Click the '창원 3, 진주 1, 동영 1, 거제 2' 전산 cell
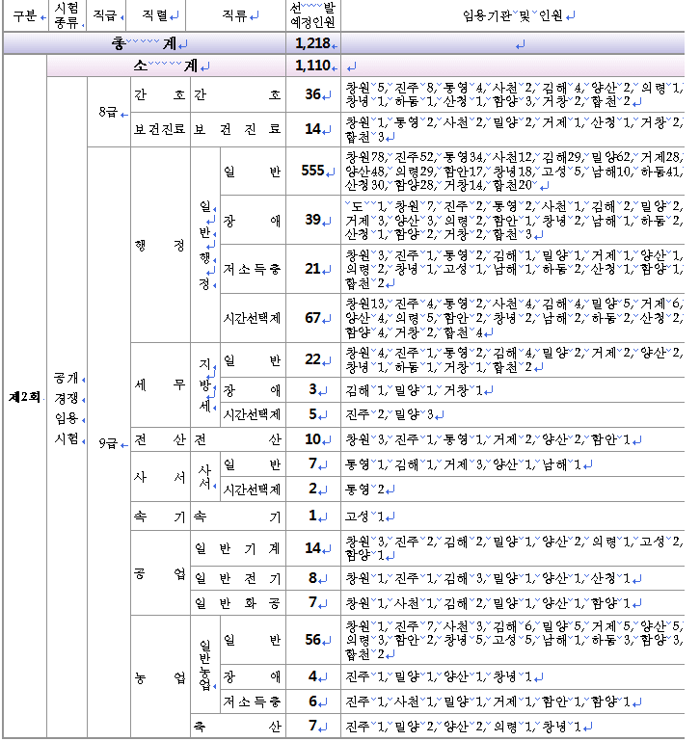The height and width of the screenshot is (741, 700). coord(513,439)
